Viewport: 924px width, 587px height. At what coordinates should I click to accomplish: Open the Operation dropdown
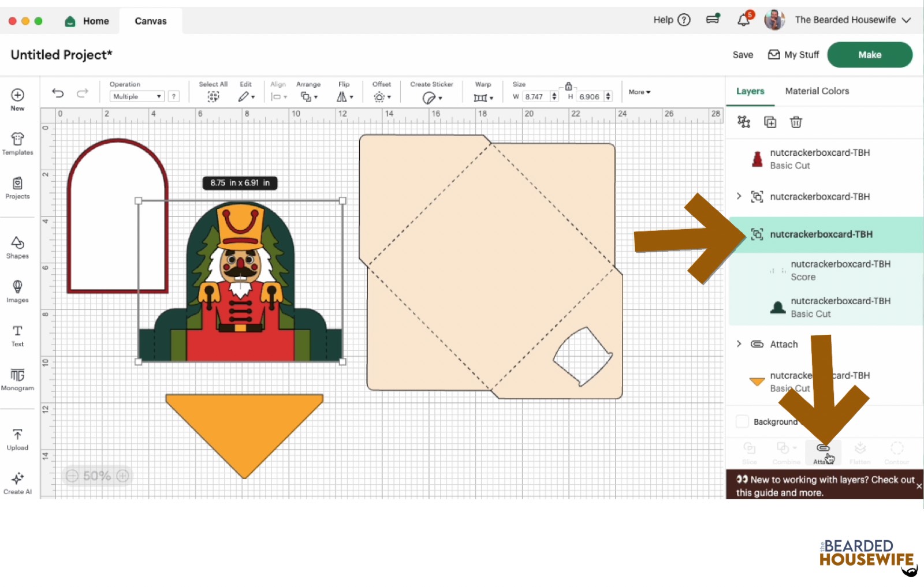tap(137, 96)
